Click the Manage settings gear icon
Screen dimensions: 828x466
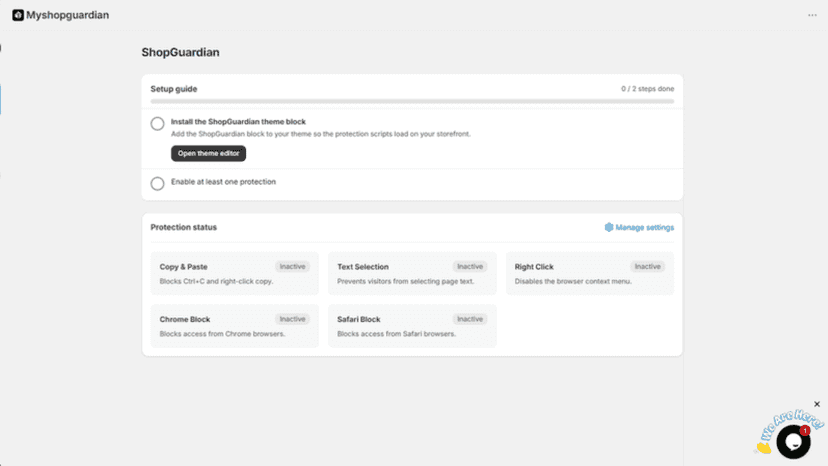(x=609, y=227)
